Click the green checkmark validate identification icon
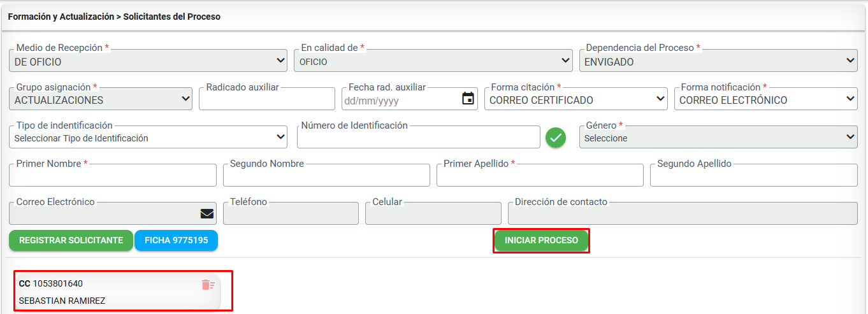This screenshot has width=868, height=314. 556,138
